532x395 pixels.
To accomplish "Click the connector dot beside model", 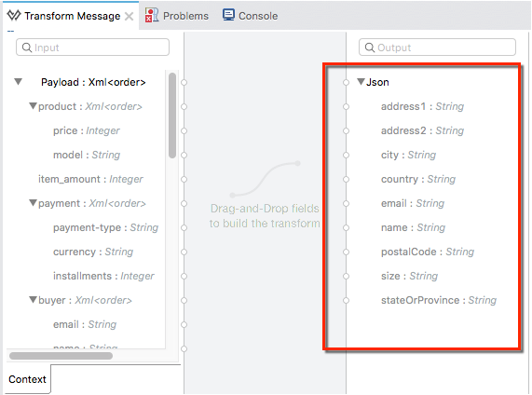I will (x=184, y=155).
